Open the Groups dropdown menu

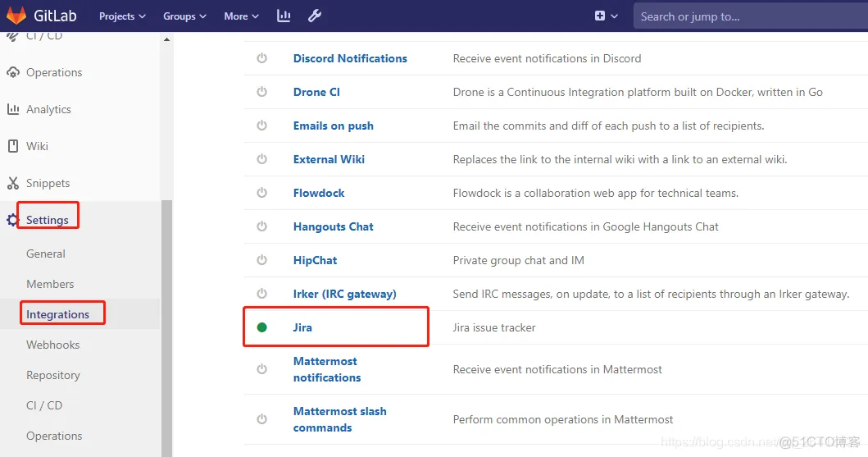coord(184,16)
